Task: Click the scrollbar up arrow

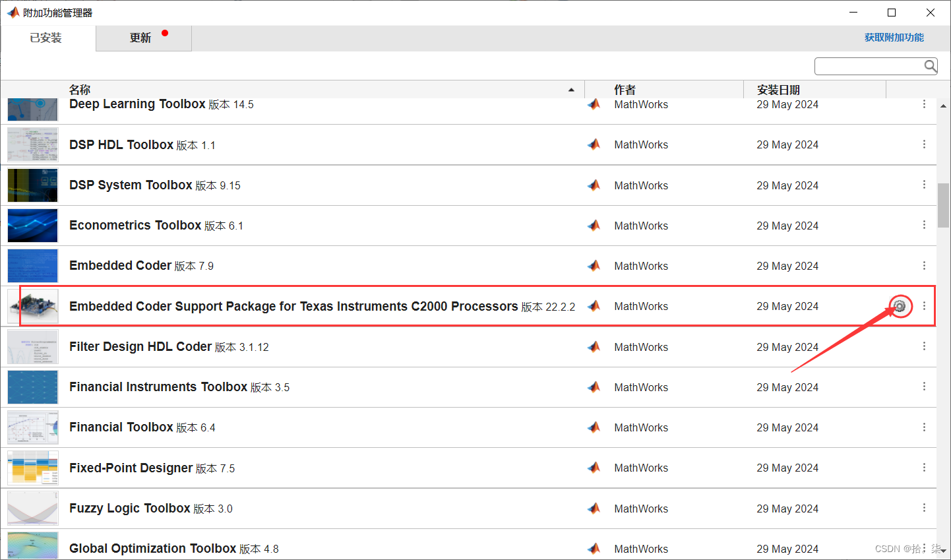Action: [x=943, y=105]
